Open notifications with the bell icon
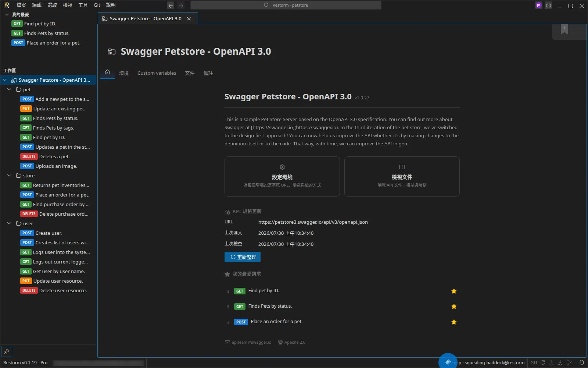Screen dimensions: 588x368 [x=582, y=362]
